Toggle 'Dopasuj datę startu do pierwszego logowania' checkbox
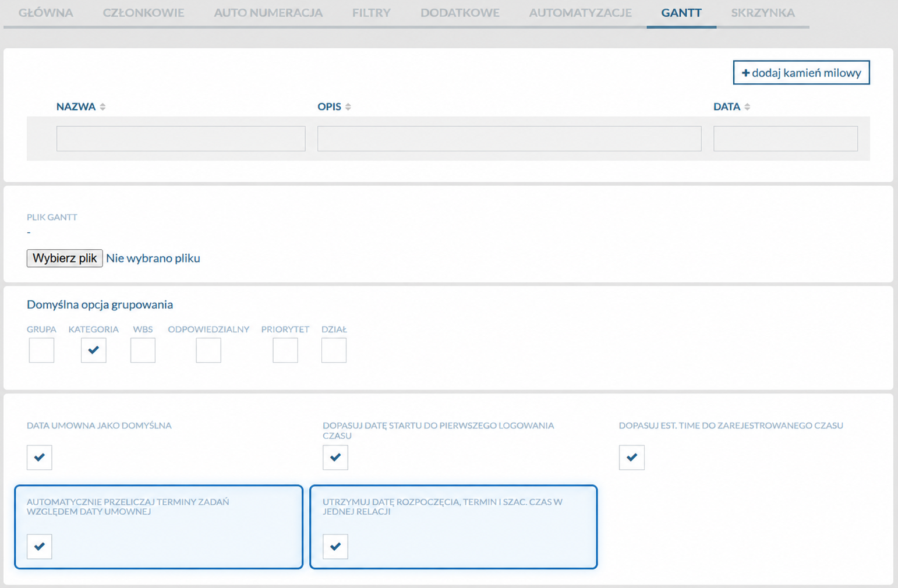This screenshot has height=588, width=898. 335,458
